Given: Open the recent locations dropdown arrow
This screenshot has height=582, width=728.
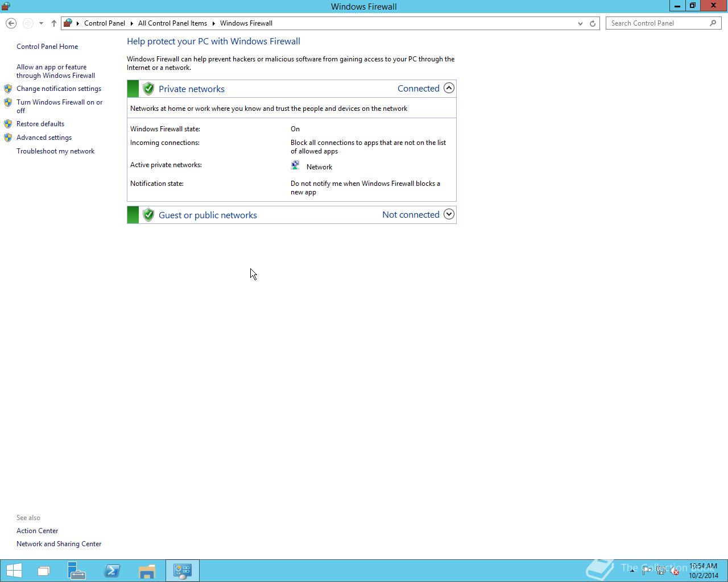Looking at the screenshot, I should [41, 23].
